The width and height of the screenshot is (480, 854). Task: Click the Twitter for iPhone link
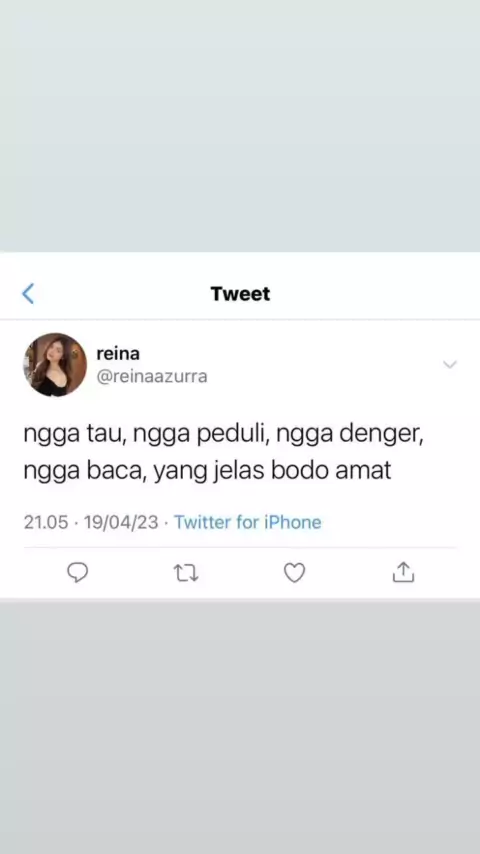point(248,522)
